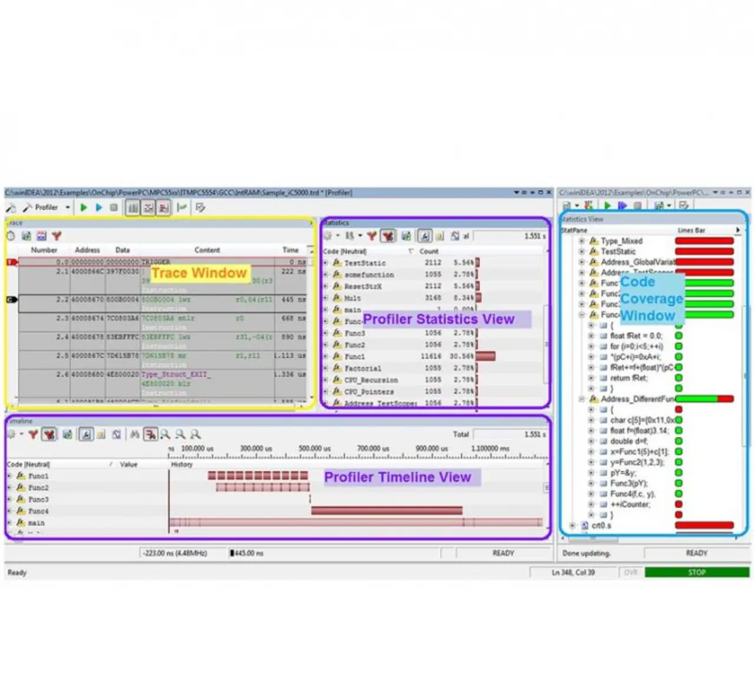
Task: Toggle the first view-mode button in Profiler toolbar
Action: [133, 208]
